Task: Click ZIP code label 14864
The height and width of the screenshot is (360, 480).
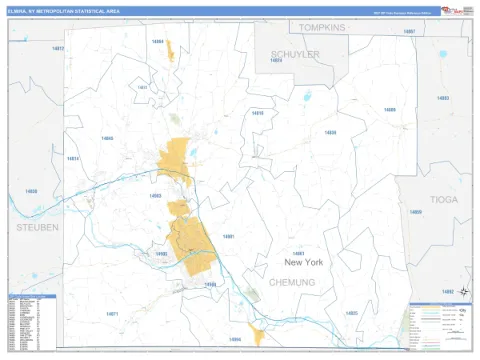Action: point(158,42)
